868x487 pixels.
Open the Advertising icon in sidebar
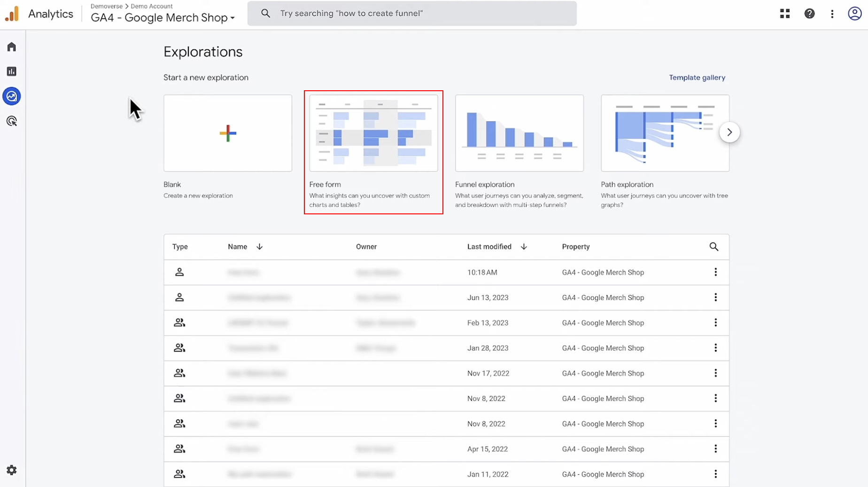pos(12,121)
